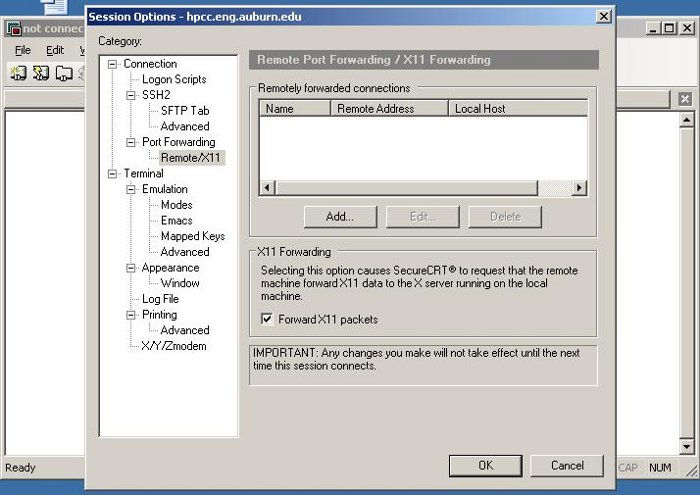Collapse the Emulation tree node
The height and width of the screenshot is (495, 700).
click(131, 189)
